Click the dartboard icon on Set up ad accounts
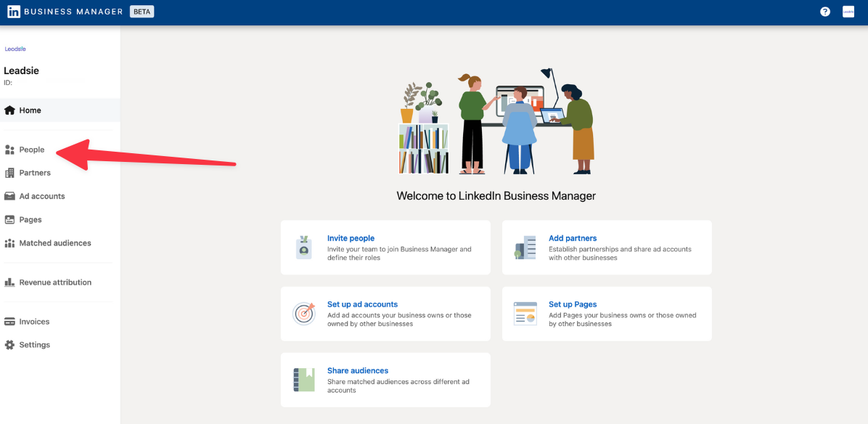 click(x=304, y=313)
